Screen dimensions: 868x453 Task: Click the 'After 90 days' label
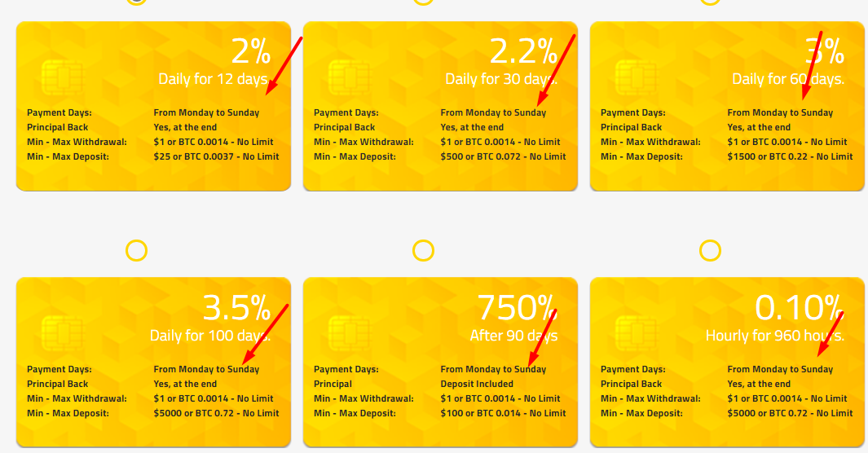(513, 336)
